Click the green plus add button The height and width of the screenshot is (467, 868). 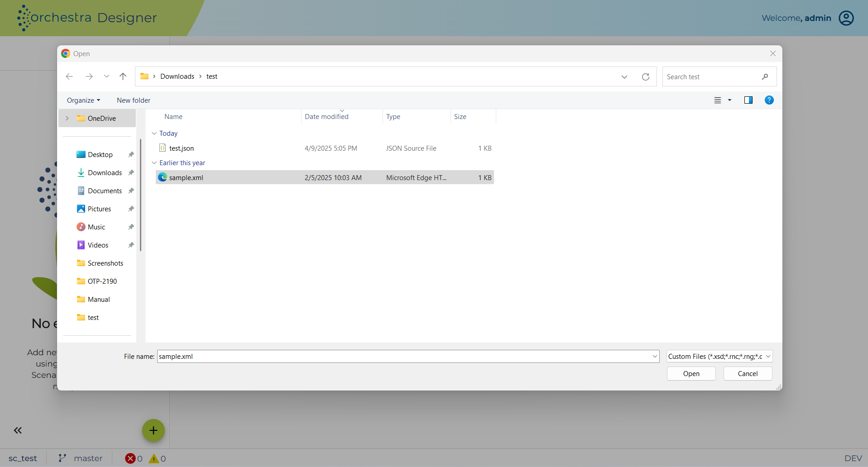[153, 430]
